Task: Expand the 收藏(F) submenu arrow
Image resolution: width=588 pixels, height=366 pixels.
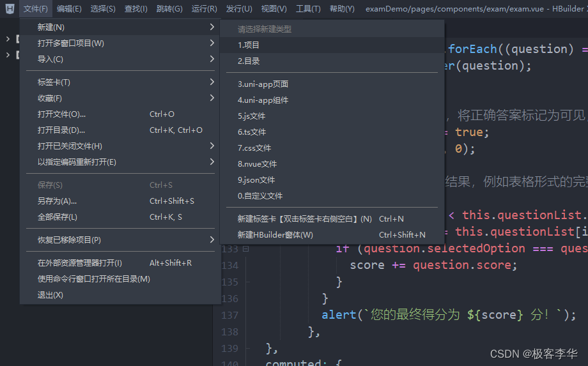Action: 212,98
